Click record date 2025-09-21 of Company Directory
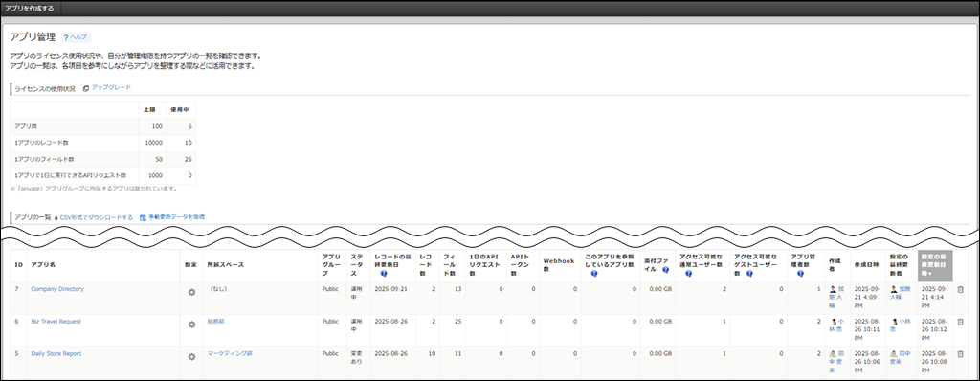This screenshot has height=381, width=980. [x=390, y=289]
